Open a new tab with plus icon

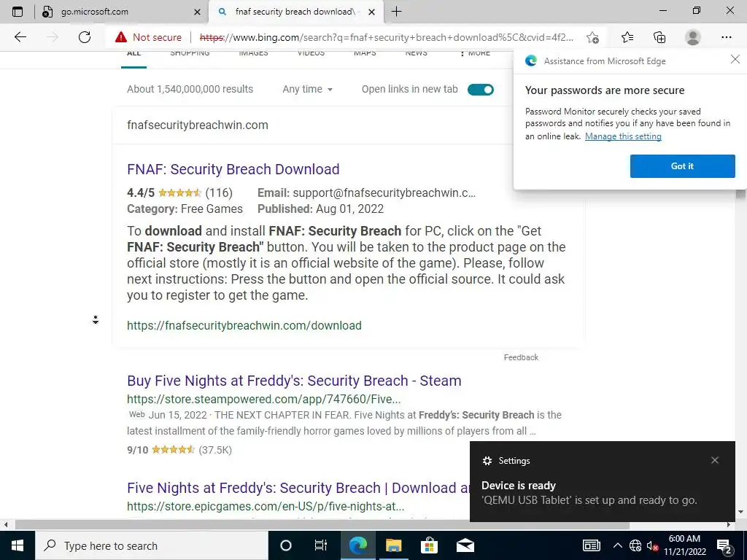point(396,12)
